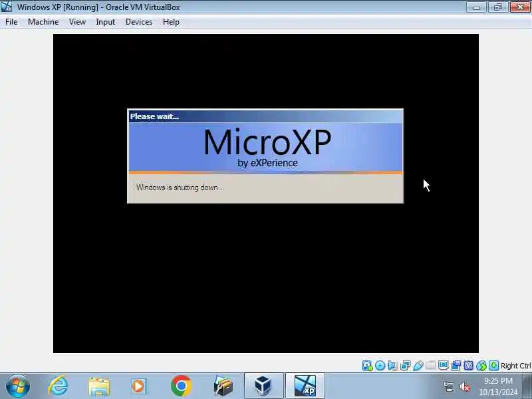Image resolution: width=532 pixels, height=399 pixels.
Task: Open the File menu
Action: tap(11, 22)
